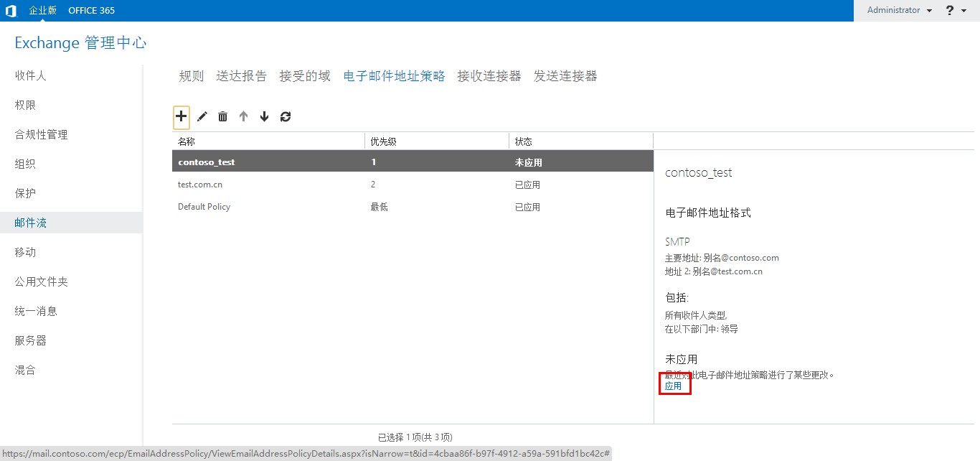Select the test.com.cn policy row
This screenshot has height=461, width=980.
[413, 185]
